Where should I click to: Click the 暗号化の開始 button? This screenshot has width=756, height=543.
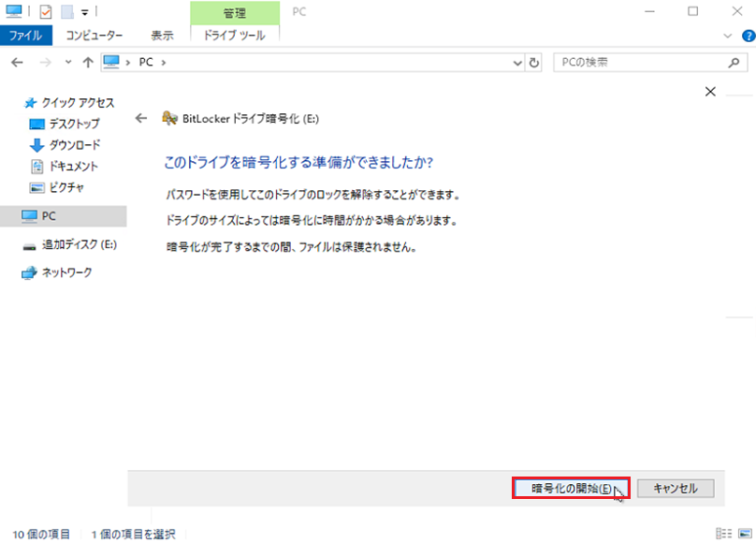click(571, 488)
